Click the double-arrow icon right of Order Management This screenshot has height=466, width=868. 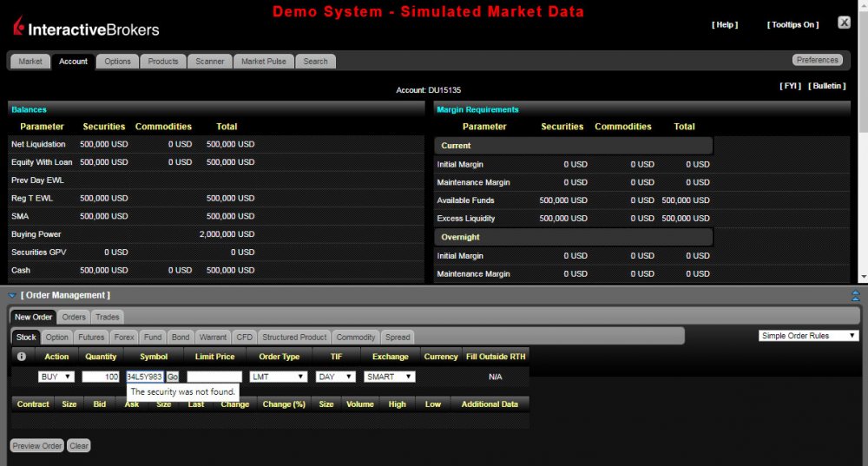tap(856, 296)
